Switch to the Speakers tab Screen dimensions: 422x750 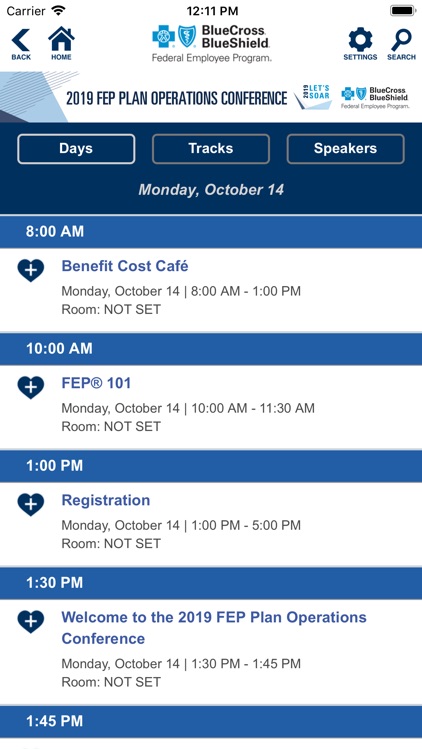pos(345,149)
